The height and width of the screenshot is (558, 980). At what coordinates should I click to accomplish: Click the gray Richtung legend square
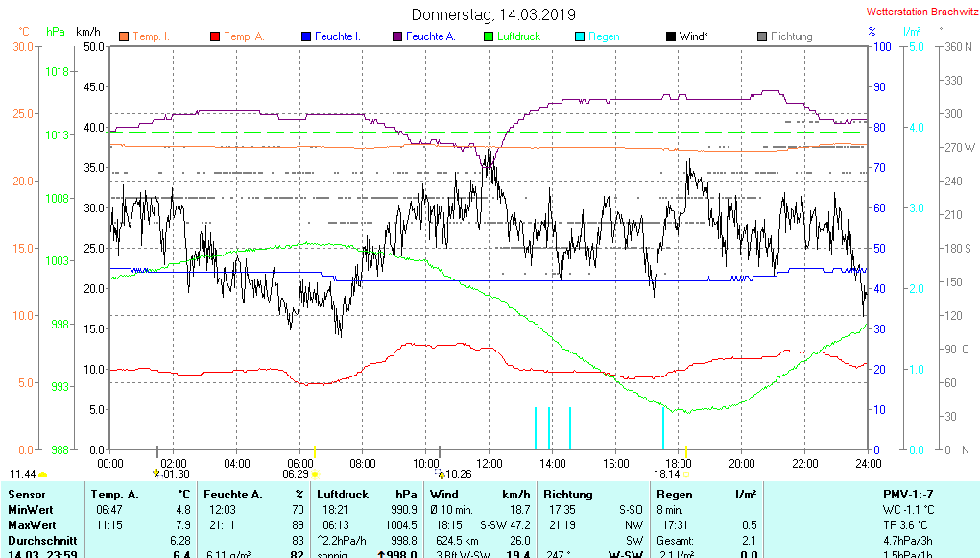pos(762,36)
